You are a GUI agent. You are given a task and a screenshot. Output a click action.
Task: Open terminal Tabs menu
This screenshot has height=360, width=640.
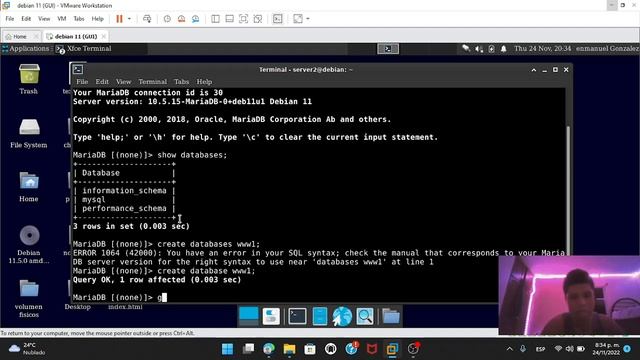pos(181,82)
